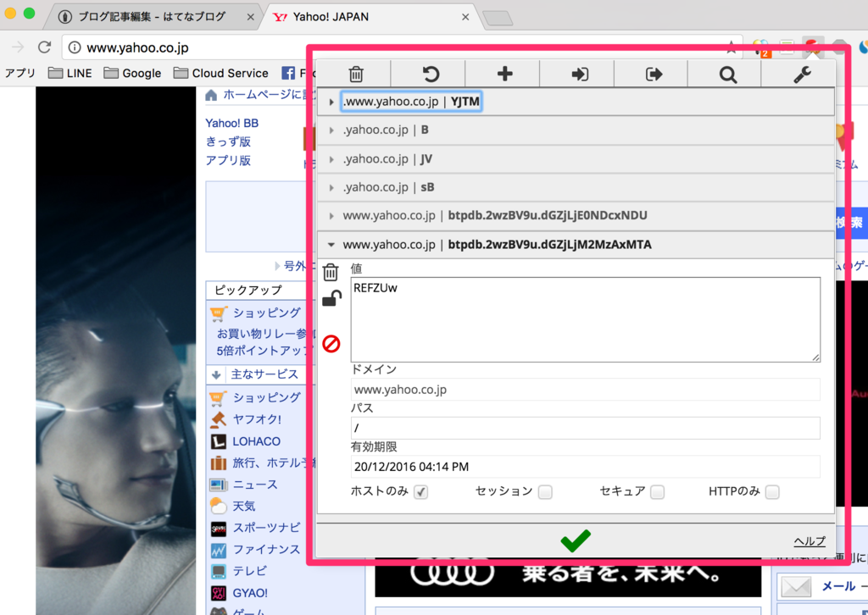This screenshot has height=615, width=868.
Task: Open the Cloud Service bookmarks folder
Action: [x=221, y=73]
